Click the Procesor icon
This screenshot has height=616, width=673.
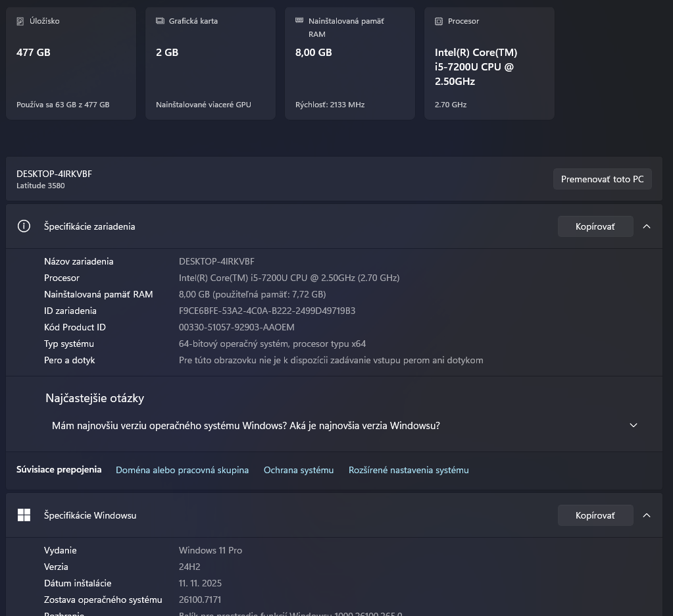click(438, 21)
